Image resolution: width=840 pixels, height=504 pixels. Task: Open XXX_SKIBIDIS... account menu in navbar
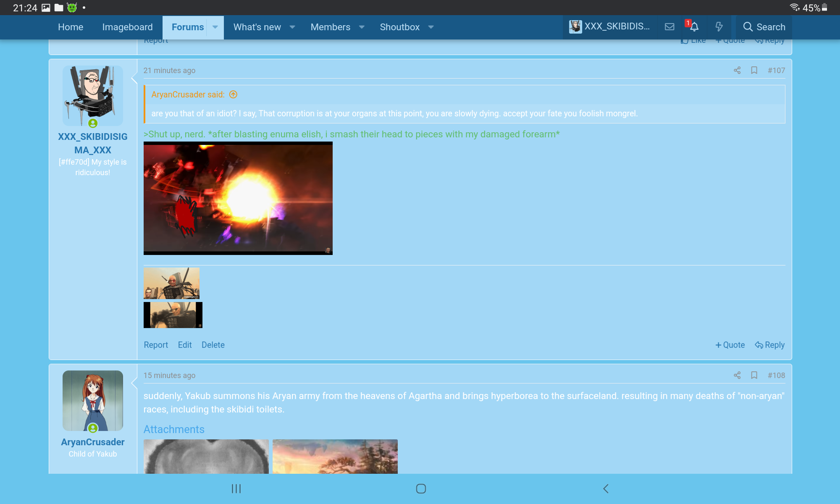coord(610,26)
